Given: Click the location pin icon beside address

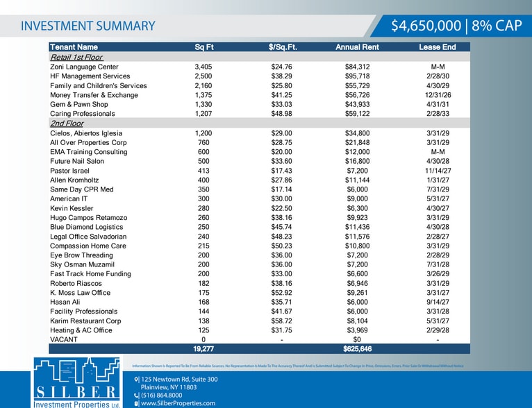Looking at the screenshot, I should 136,380.
